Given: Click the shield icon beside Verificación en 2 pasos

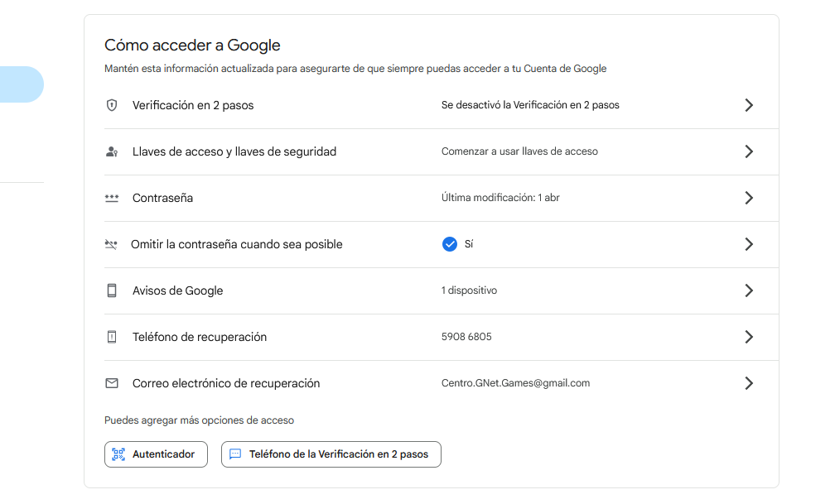Looking at the screenshot, I should tap(112, 105).
